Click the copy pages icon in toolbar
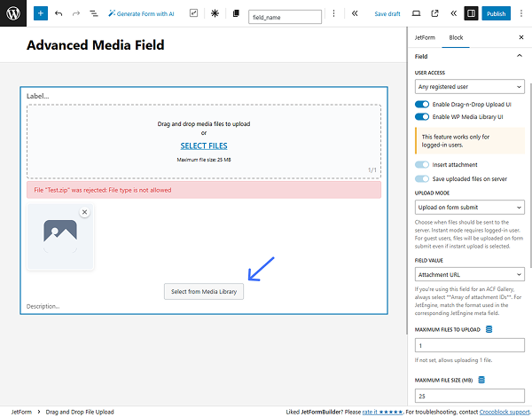The width and height of the screenshot is (532, 417). click(x=236, y=13)
